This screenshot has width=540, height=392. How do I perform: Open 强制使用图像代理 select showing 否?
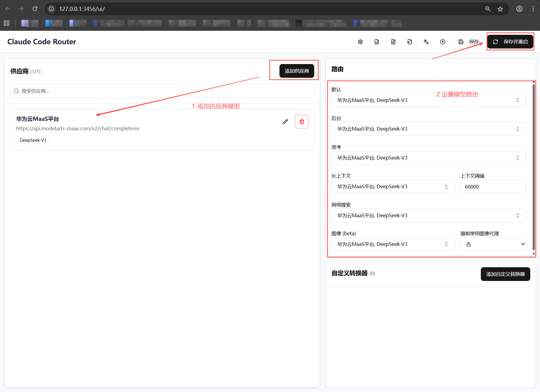pyautogui.click(x=493, y=244)
